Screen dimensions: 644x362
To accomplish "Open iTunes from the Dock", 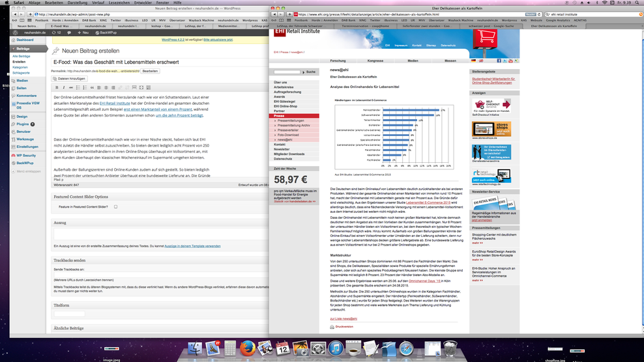I will tap(336, 348).
